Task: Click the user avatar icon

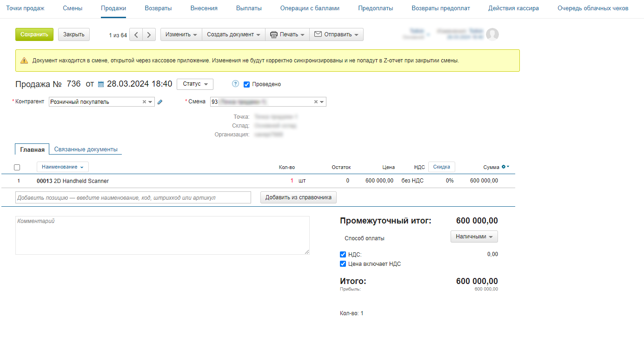Action: pos(492,34)
